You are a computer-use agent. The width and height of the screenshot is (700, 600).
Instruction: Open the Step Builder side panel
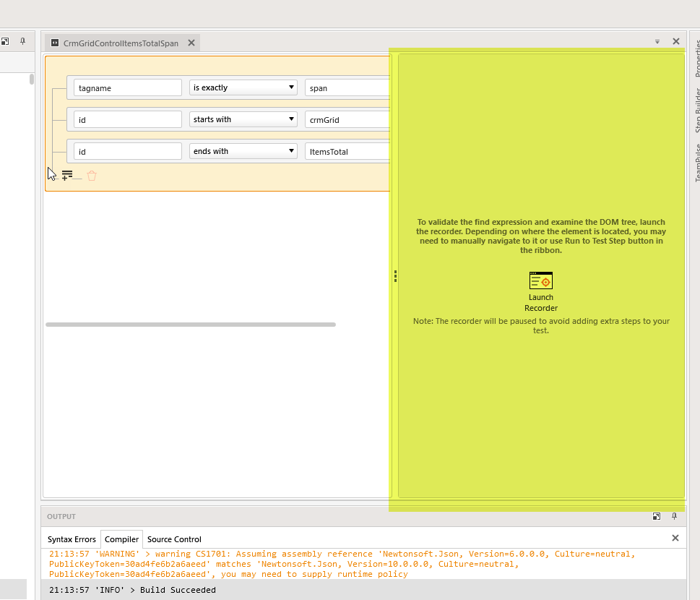pyautogui.click(x=697, y=108)
